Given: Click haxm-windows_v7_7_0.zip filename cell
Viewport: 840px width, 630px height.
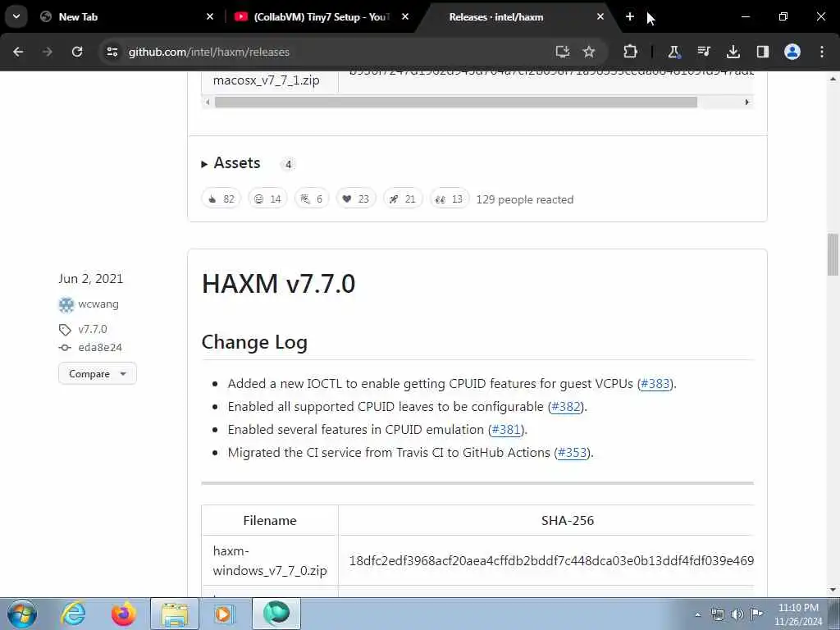Looking at the screenshot, I should click(x=270, y=560).
